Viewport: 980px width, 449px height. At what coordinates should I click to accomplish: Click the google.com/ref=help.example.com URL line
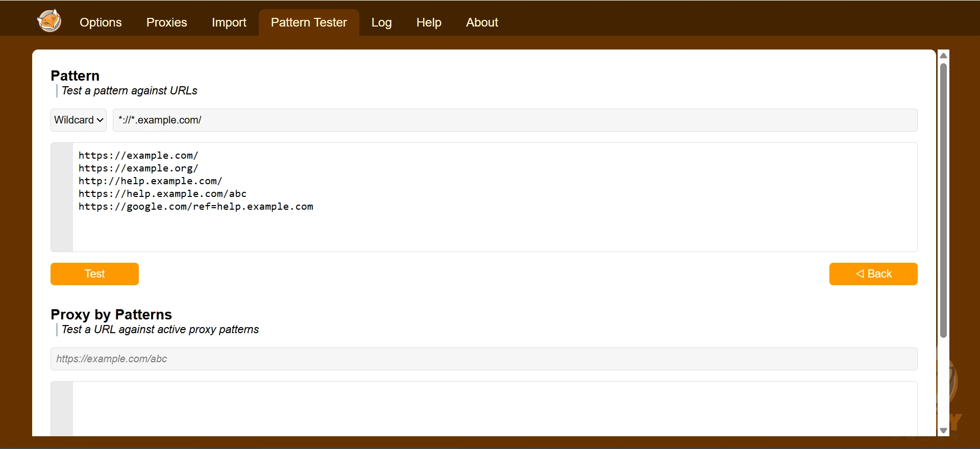click(x=195, y=207)
